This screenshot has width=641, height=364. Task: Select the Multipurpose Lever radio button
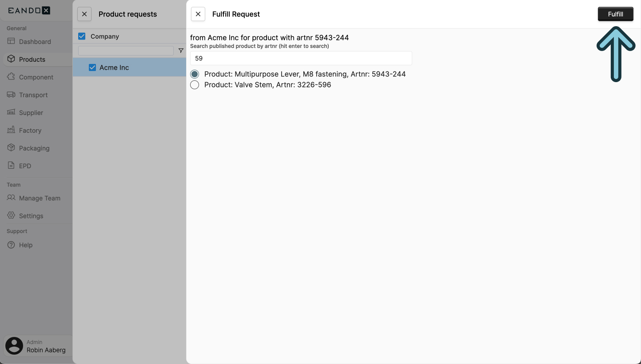(194, 74)
